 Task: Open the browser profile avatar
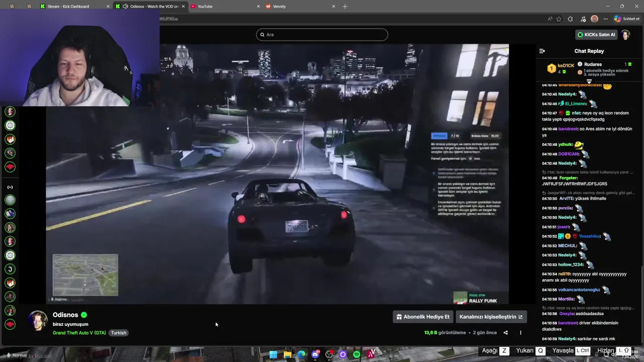coord(595,19)
